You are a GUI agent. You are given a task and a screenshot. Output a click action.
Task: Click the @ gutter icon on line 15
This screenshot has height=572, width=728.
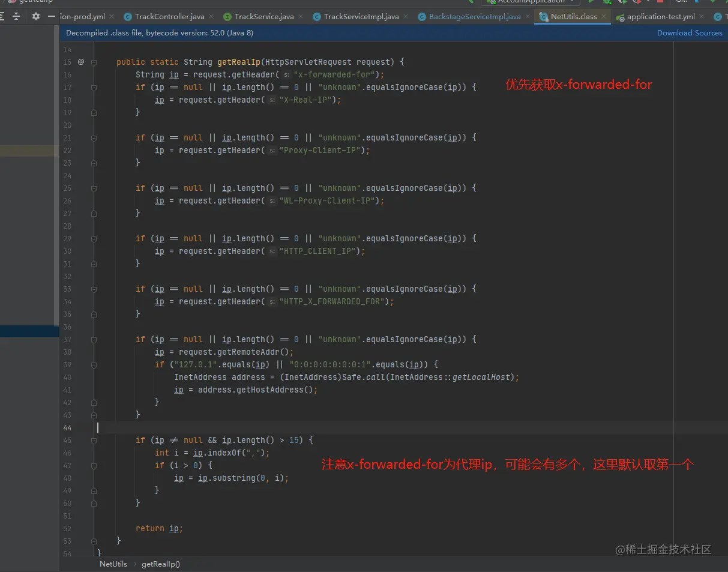81,62
